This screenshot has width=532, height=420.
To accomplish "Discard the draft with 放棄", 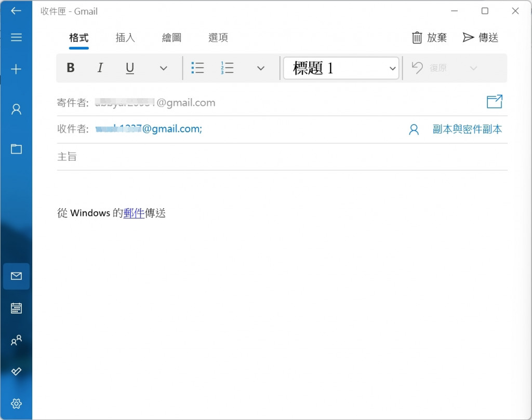I will pos(429,37).
